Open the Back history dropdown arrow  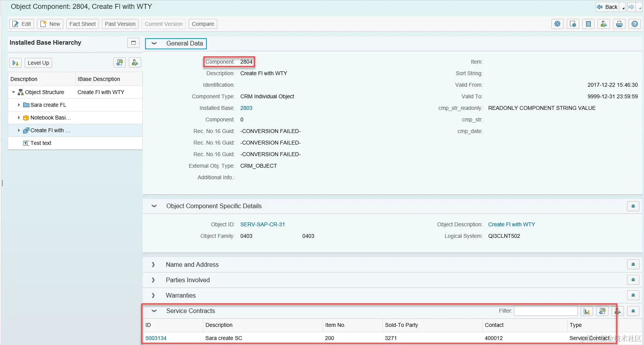pyautogui.click(x=623, y=7)
